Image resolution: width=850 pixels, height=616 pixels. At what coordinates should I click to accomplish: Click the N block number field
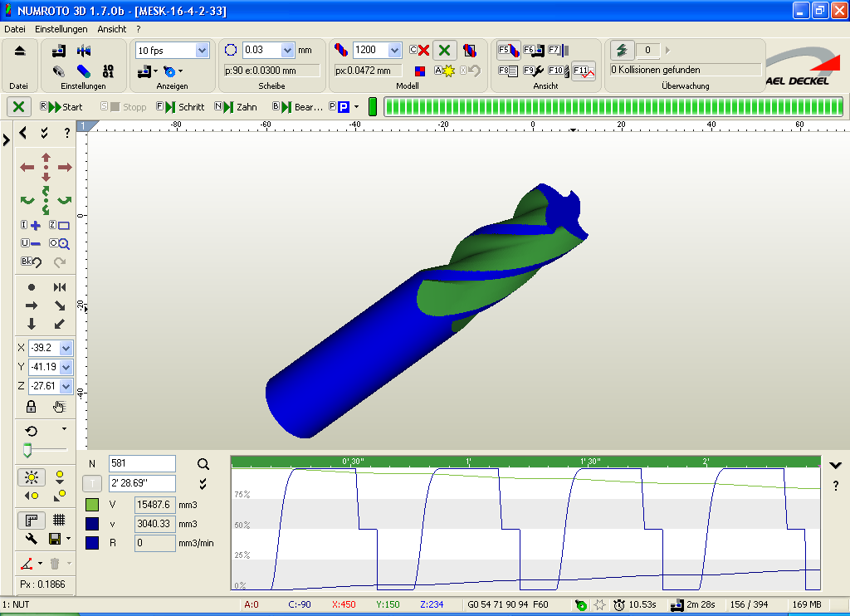142,463
